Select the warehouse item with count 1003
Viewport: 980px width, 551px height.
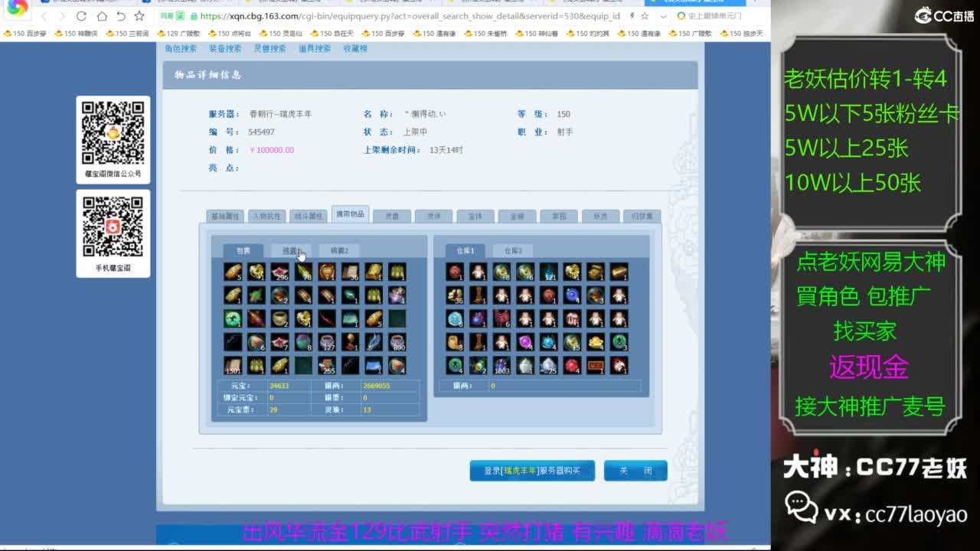coord(502,366)
